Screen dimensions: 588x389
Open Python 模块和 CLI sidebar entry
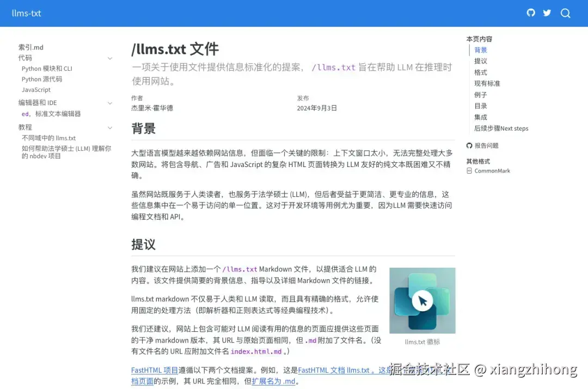click(47, 69)
